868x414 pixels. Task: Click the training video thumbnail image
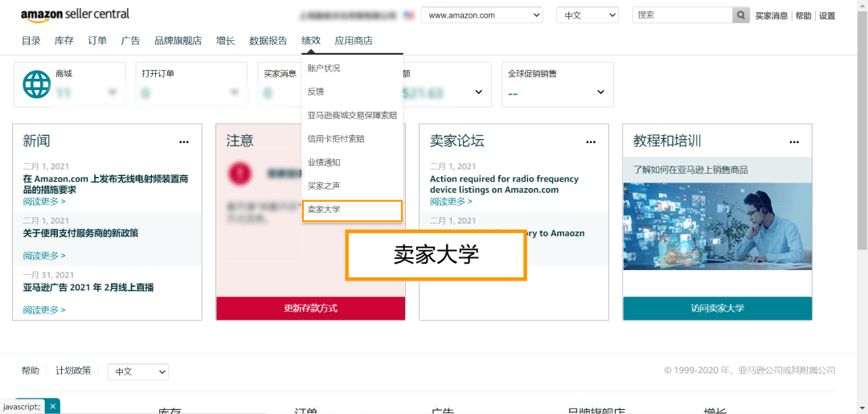(718, 227)
